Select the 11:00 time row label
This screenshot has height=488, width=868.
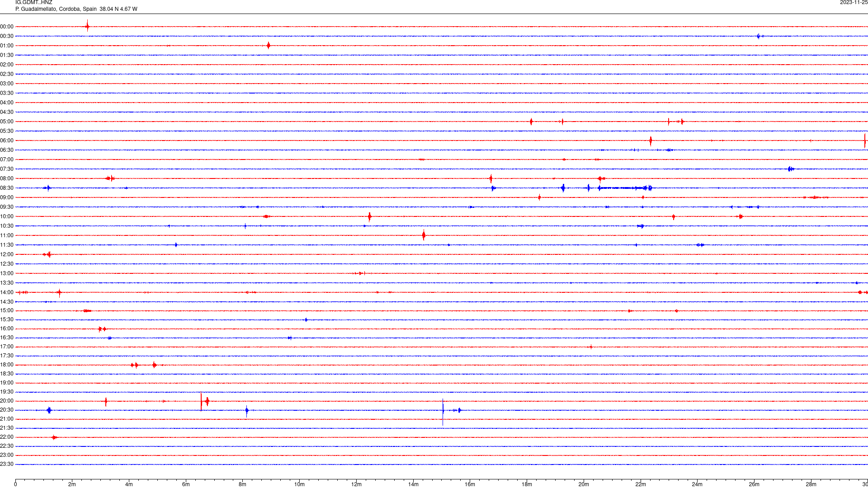coord(7,235)
